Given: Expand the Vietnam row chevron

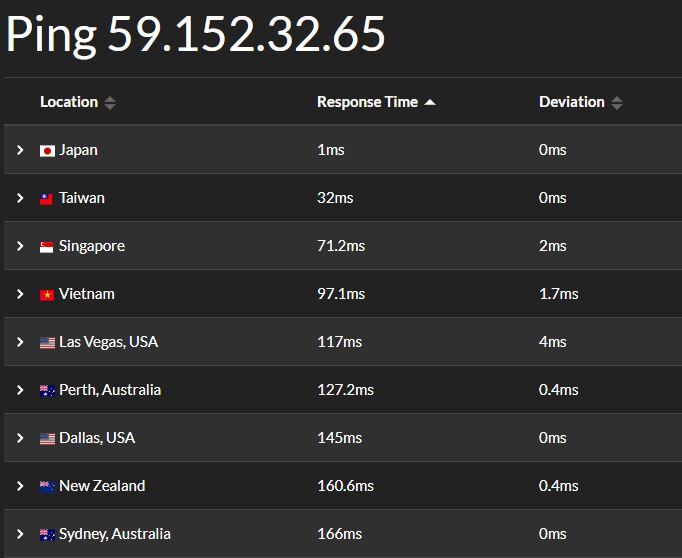Looking at the screenshot, I should (x=20, y=294).
